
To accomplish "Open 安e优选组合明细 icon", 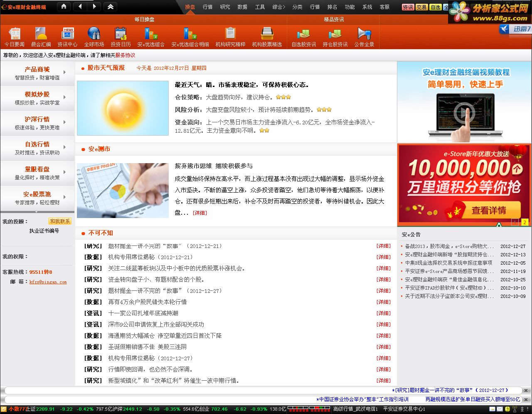I will (x=190, y=37).
